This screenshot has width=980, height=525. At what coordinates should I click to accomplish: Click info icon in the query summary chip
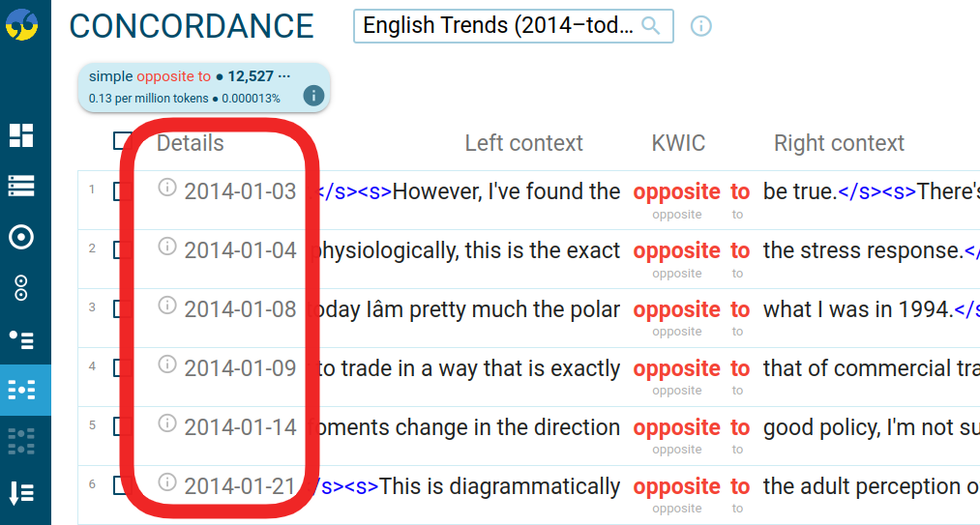(312, 95)
